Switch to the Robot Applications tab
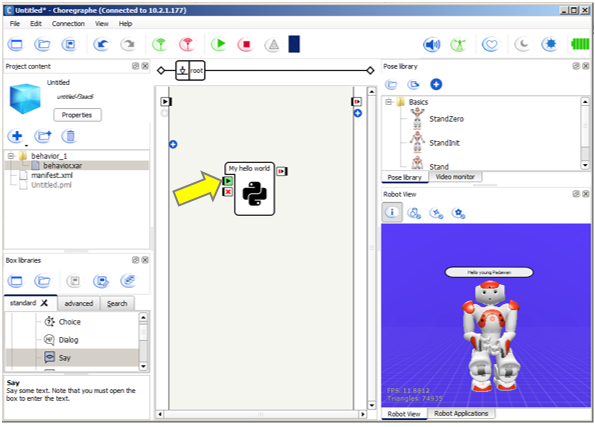The image size is (595, 427). pyautogui.click(x=461, y=413)
